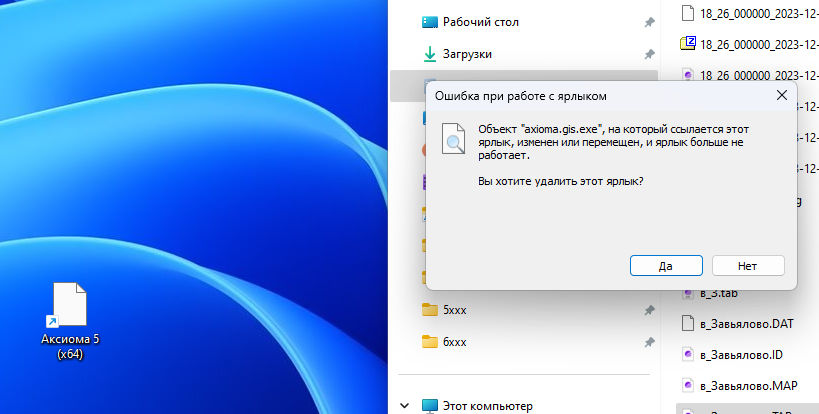Click the pin icon next to 6xxx
Image resolution: width=819 pixels, height=414 pixels.
click(x=649, y=342)
